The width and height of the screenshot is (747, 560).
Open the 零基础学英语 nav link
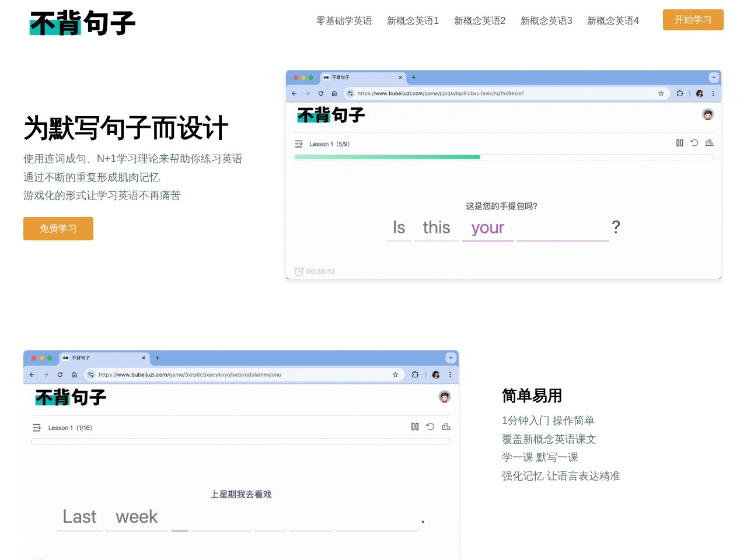click(344, 21)
